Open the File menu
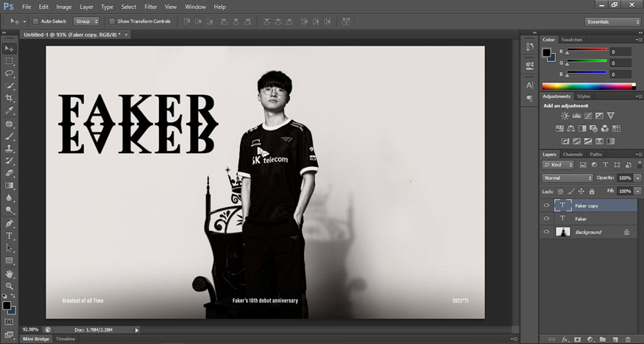Viewport: 644px width, 344px height. point(26,7)
